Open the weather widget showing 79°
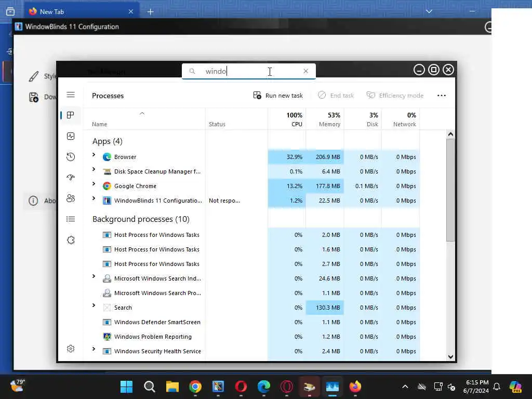This screenshot has width=532, height=399. [17, 386]
